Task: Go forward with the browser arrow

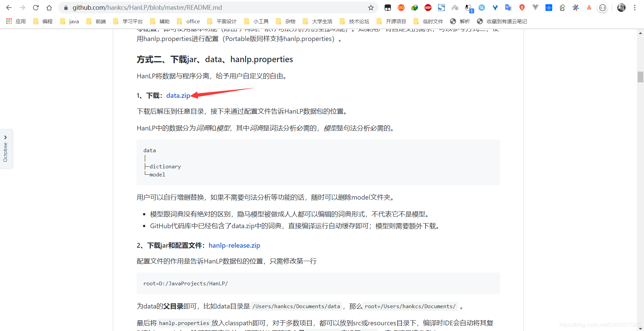Action: pyautogui.click(x=22, y=7)
